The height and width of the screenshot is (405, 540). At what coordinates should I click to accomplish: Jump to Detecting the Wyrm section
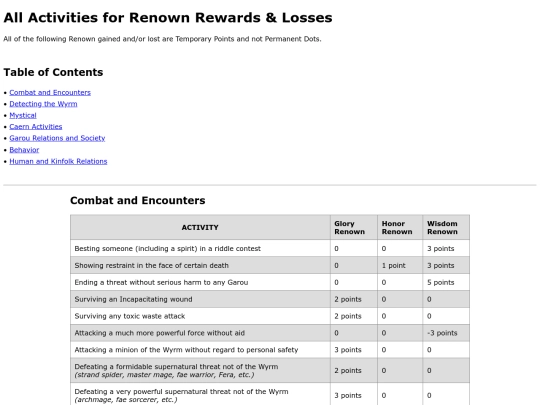(43, 104)
